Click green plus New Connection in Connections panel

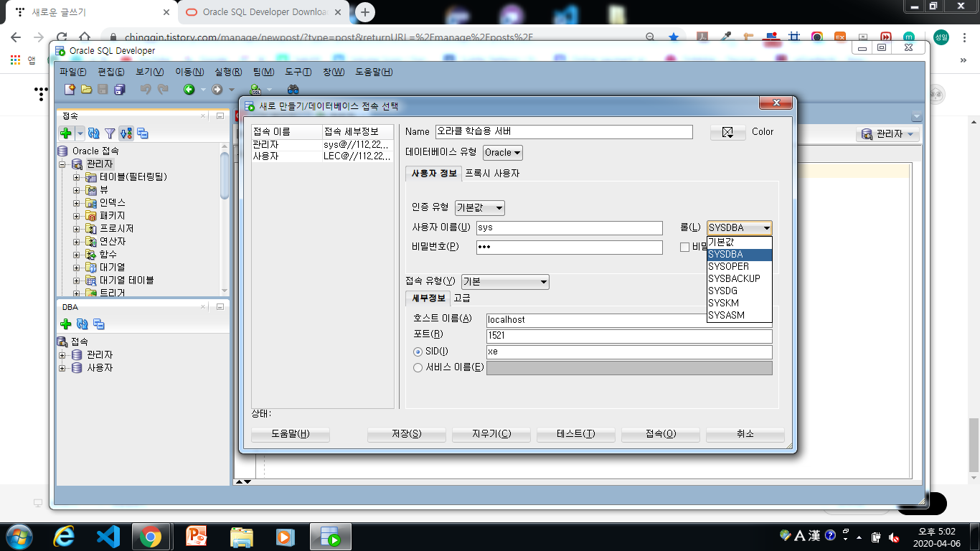[66, 133]
